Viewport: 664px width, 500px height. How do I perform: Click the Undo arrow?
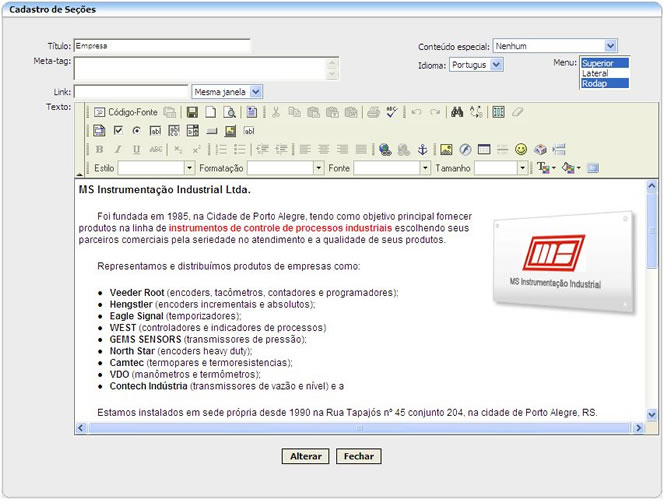[x=416, y=112]
